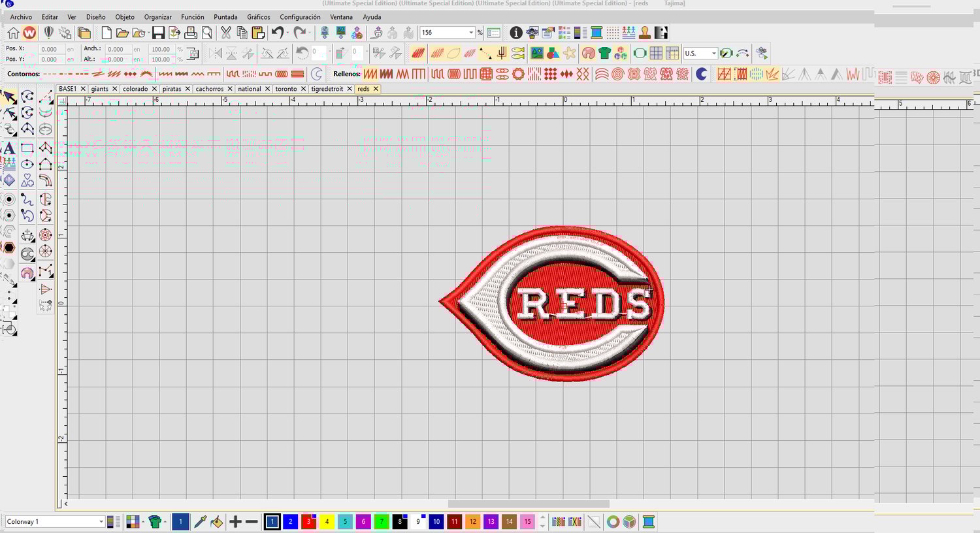This screenshot has height=533, width=980.
Task: Select red color swatch 3
Action: point(308,522)
